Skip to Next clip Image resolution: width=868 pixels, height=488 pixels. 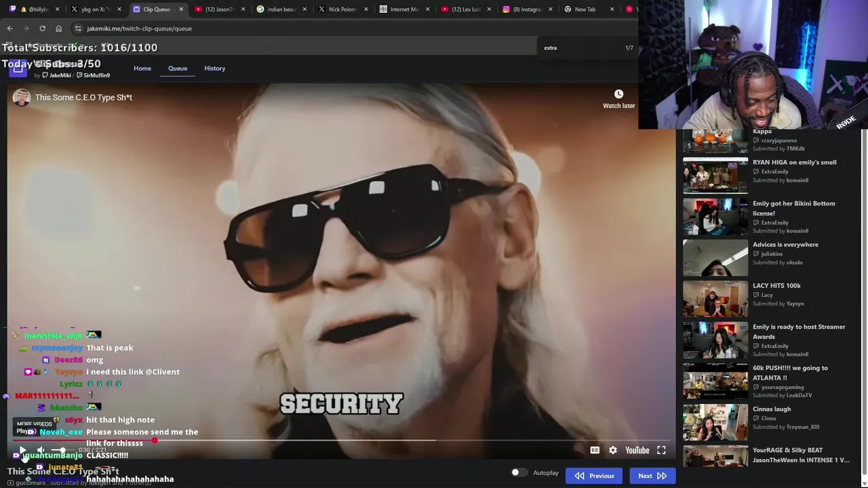(652, 476)
